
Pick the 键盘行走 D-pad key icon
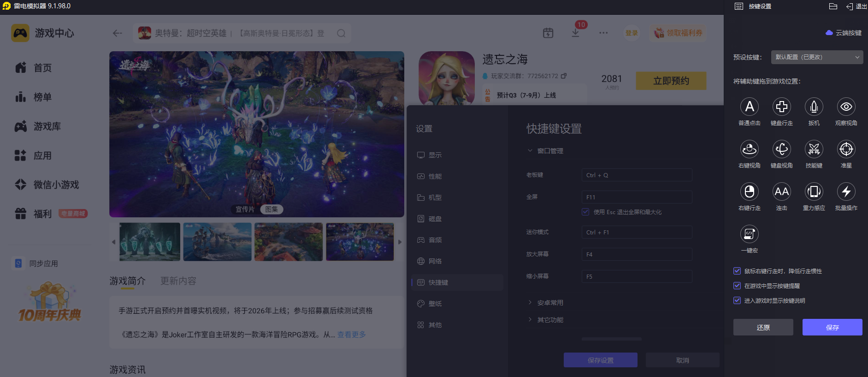[782, 107]
